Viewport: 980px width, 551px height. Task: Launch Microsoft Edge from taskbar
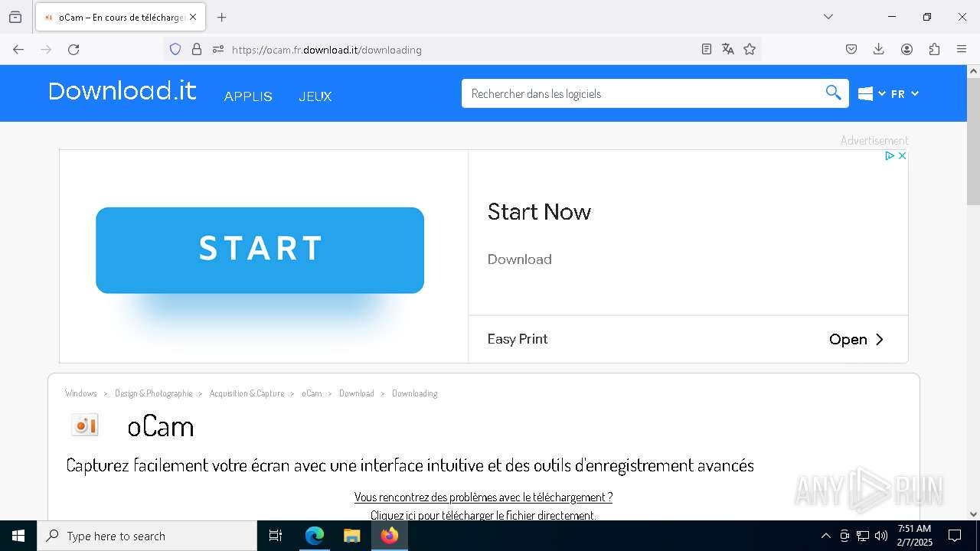(x=315, y=536)
